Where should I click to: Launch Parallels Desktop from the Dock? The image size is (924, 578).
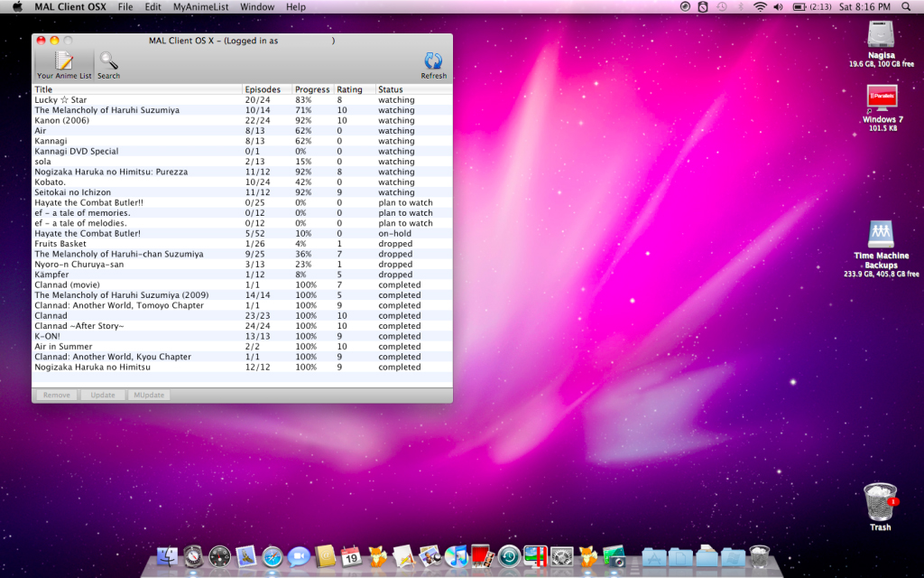[x=536, y=556]
